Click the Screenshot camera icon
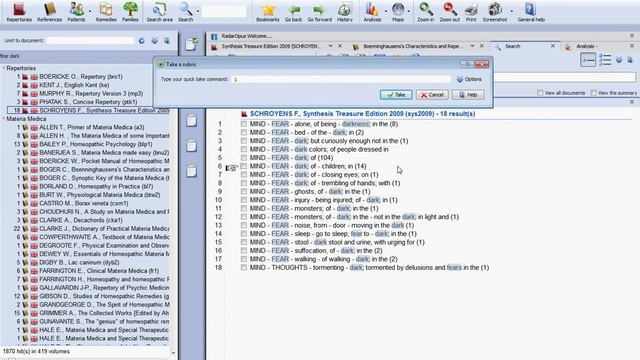This screenshot has height=360, width=640. point(495,11)
